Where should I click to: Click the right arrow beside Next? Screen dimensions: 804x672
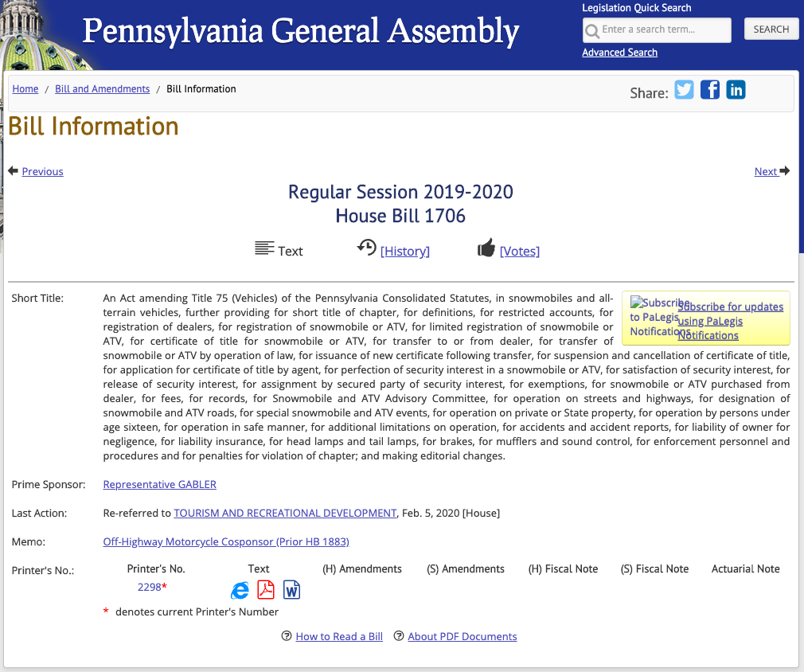[x=785, y=171]
